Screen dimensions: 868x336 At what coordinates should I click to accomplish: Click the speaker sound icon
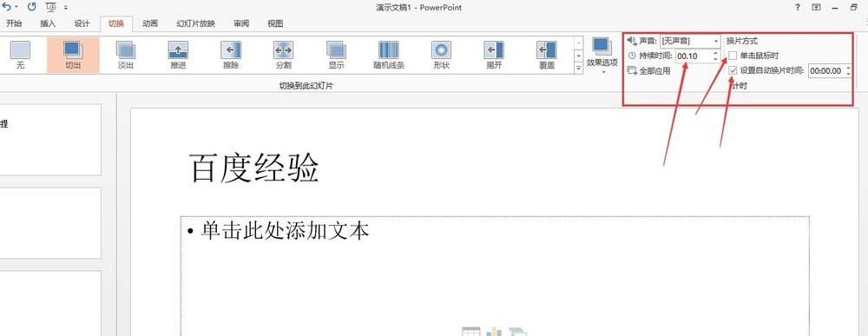pos(632,41)
